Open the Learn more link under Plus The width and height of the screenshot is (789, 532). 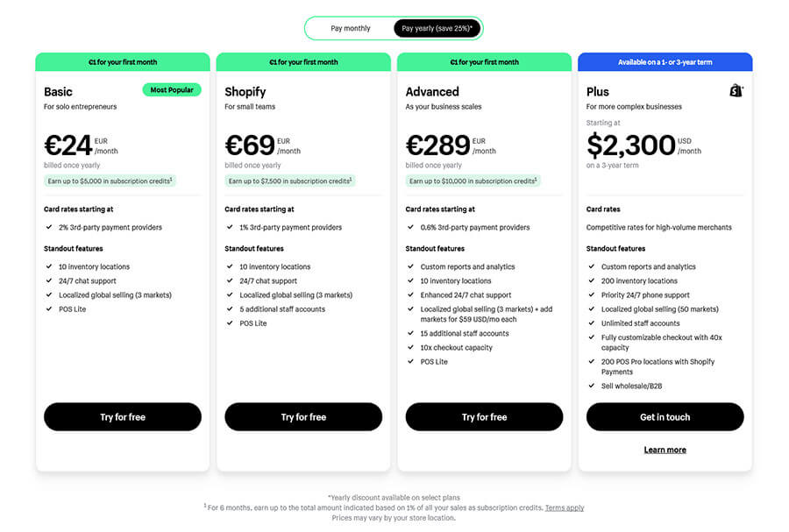pyautogui.click(x=665, y=450)
